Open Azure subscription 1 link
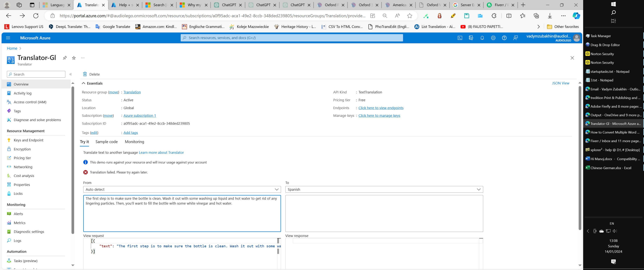This screenshot has width=644, height=270. point(140,115)
